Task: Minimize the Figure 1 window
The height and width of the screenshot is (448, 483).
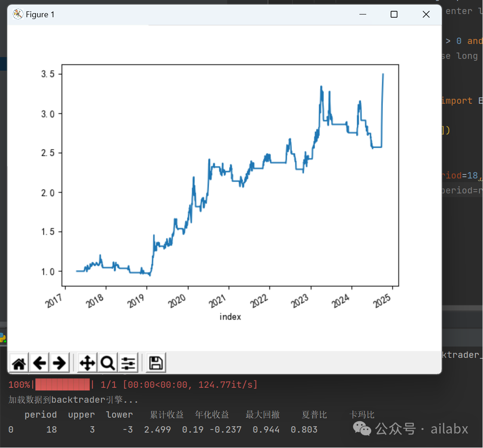Action: (363, 14)
